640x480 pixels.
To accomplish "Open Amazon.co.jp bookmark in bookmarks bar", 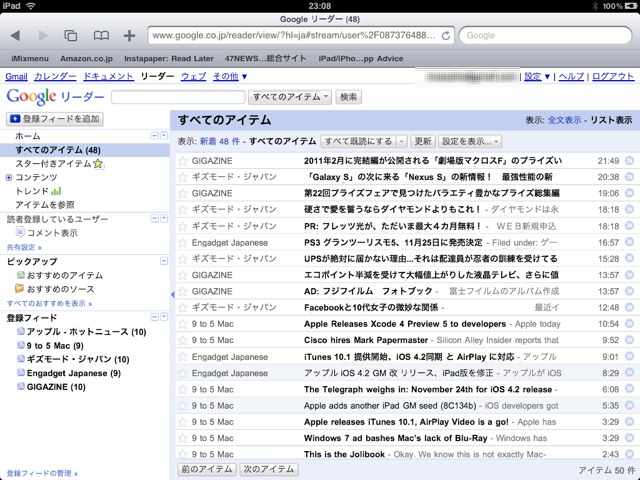I will pos(87,59).
